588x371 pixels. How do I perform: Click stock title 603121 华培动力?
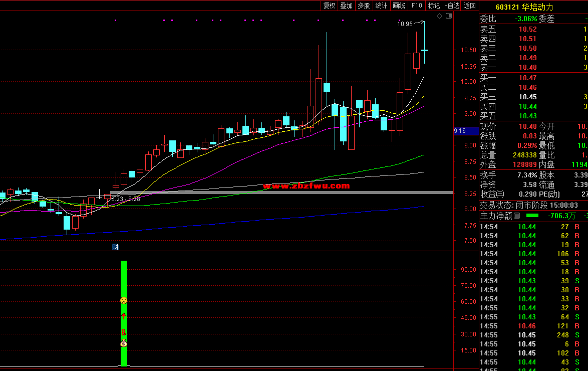pyautogui.click(x=524, y=7)
